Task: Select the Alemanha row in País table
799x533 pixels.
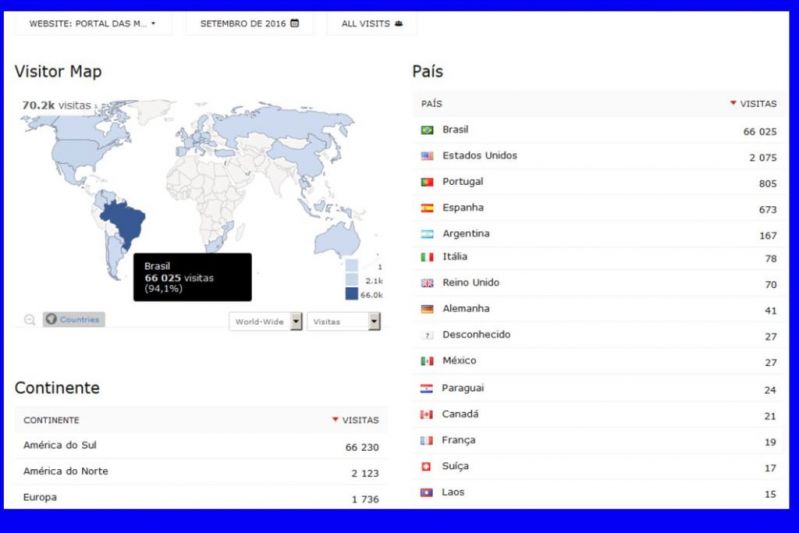Action: [599, 309]
